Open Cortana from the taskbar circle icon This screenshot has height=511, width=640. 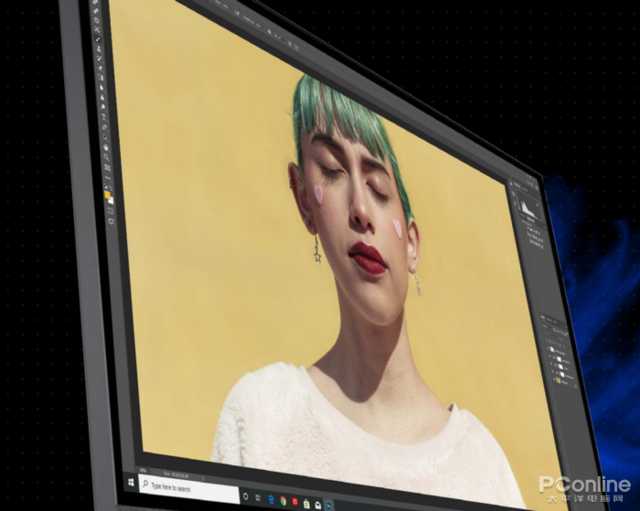click(245, 496)
